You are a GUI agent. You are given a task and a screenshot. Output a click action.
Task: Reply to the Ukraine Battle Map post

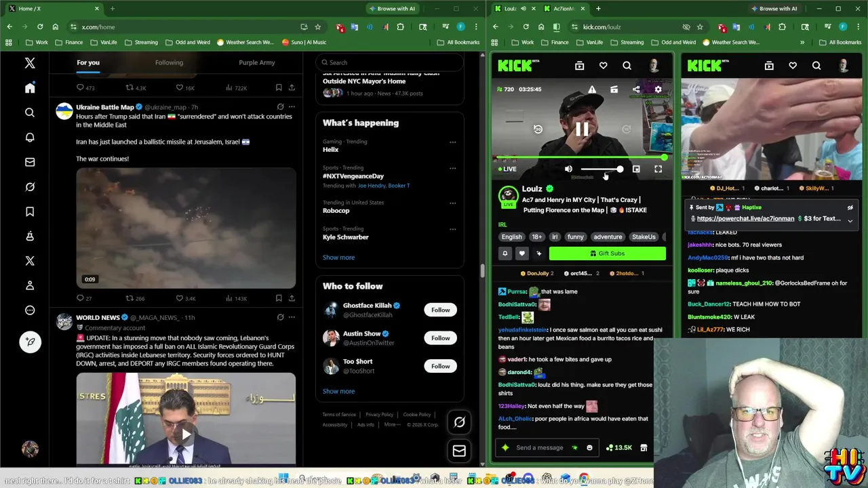(84, 298)
